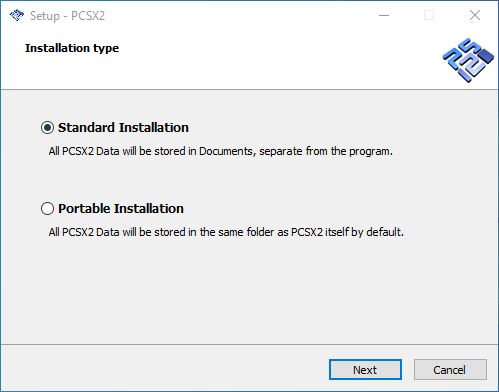Click the PCSX2 setup icon in title bar
499x392 pixels.
(17, 15)
